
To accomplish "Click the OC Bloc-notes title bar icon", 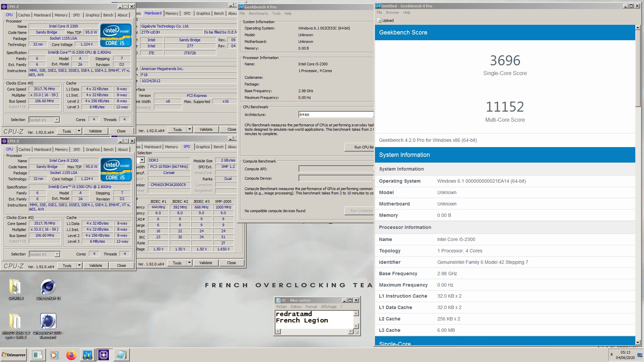I will click(x=278, y=300).
